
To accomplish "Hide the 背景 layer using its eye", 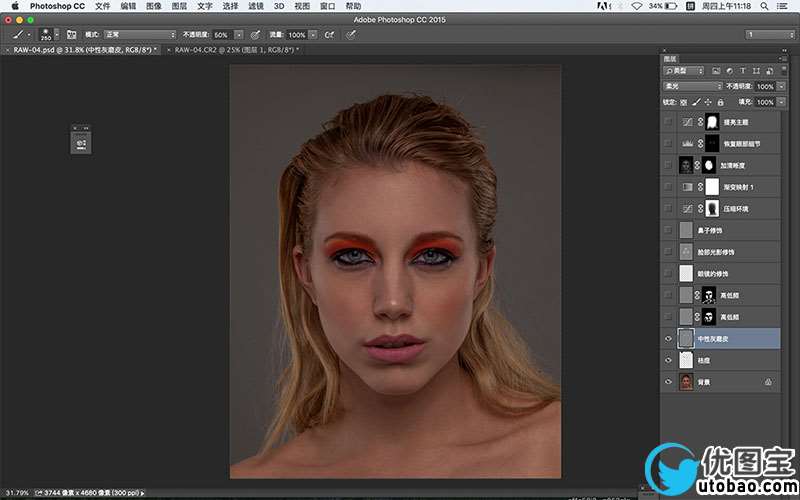I will click(x=669, y=381).
